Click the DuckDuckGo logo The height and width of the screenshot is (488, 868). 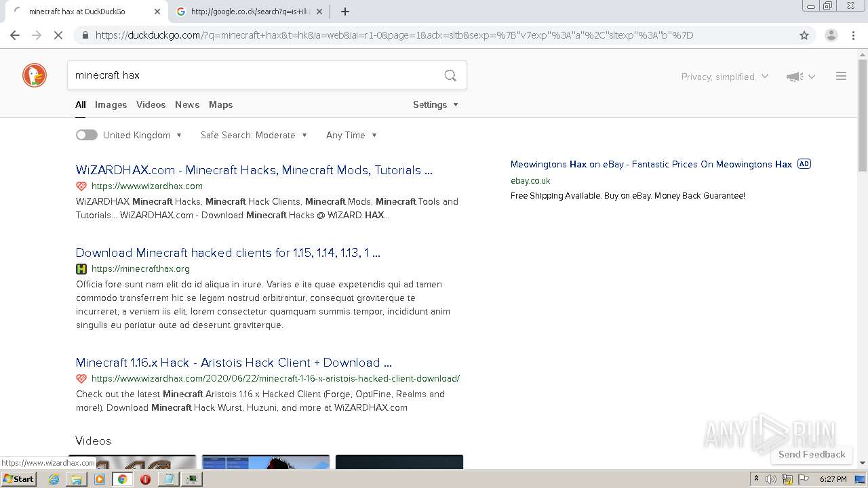pos(35,75)
